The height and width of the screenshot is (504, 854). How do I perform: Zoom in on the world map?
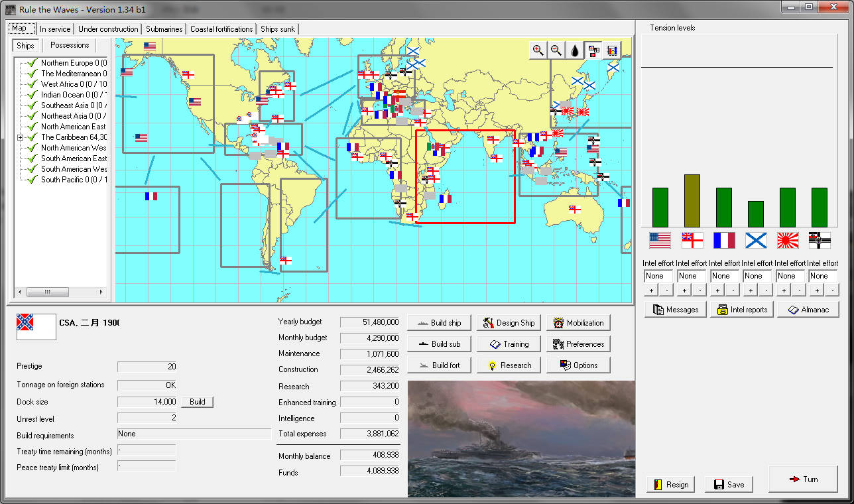[538, 50]
